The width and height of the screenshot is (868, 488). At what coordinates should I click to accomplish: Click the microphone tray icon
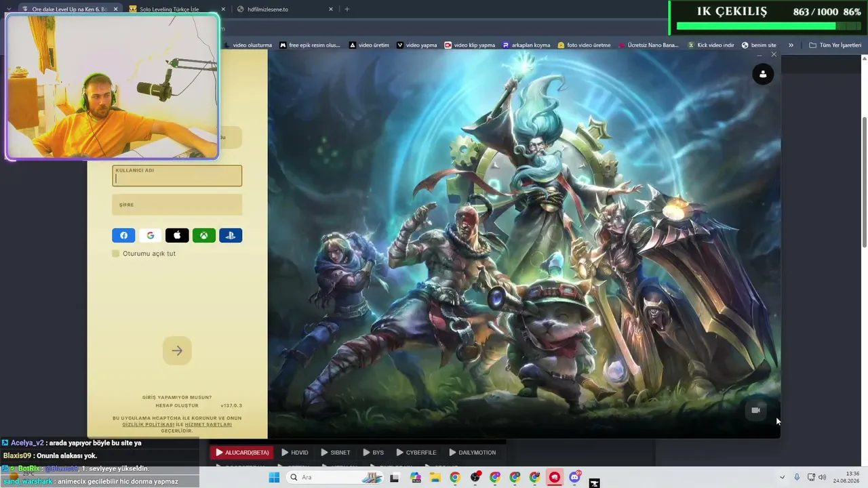(x=797, y=477)
